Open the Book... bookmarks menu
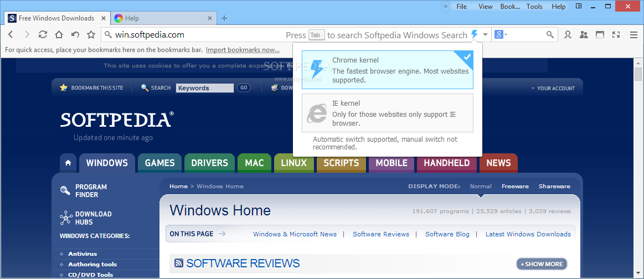The width and height of the screenshot is (644, 279). click(x=510, y=7)
